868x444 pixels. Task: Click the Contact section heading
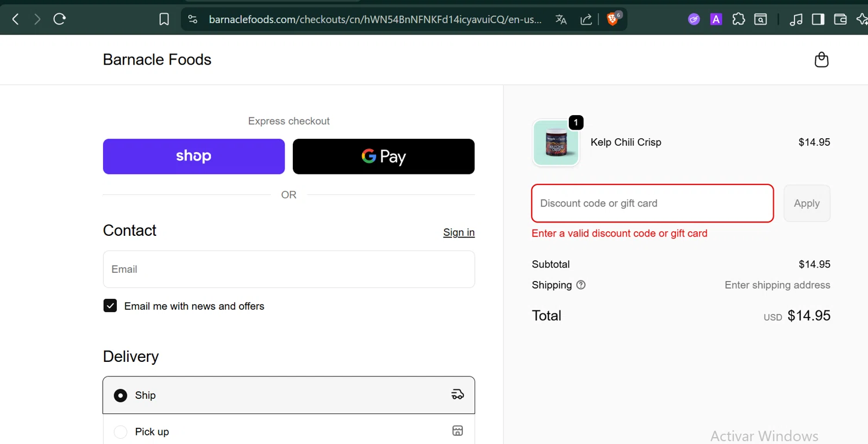pos(130,230)
